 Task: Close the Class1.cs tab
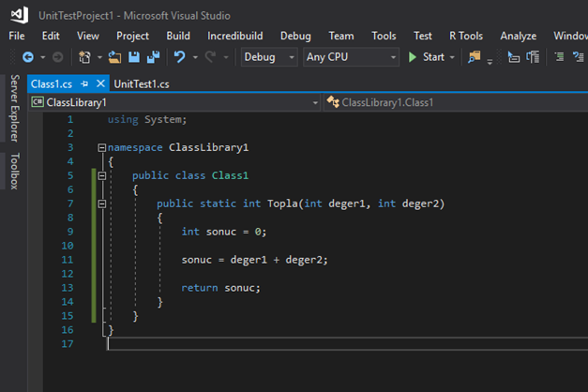(100, 83)
